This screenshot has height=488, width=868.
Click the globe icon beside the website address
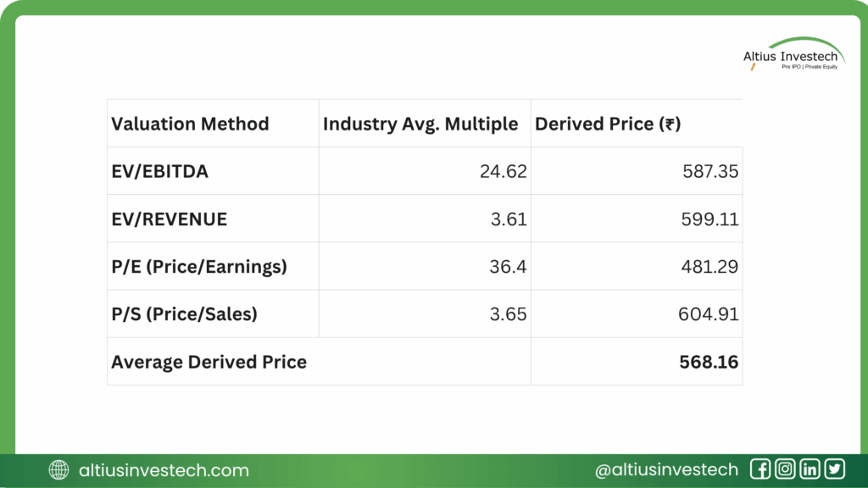tap(58, 470)
